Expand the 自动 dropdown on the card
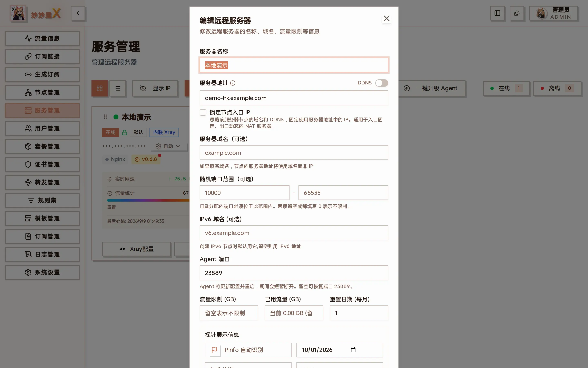Image resolution: width=588 pixels, height=368 pixels. (168, 146)
